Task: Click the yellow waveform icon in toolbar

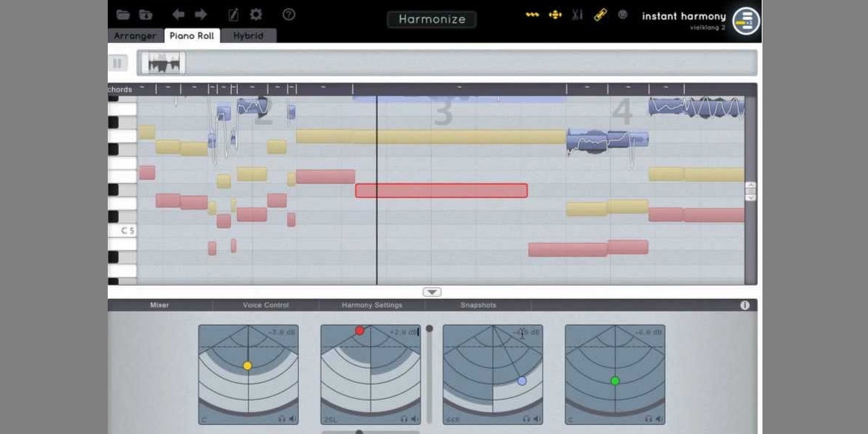Action: [532, 15]
